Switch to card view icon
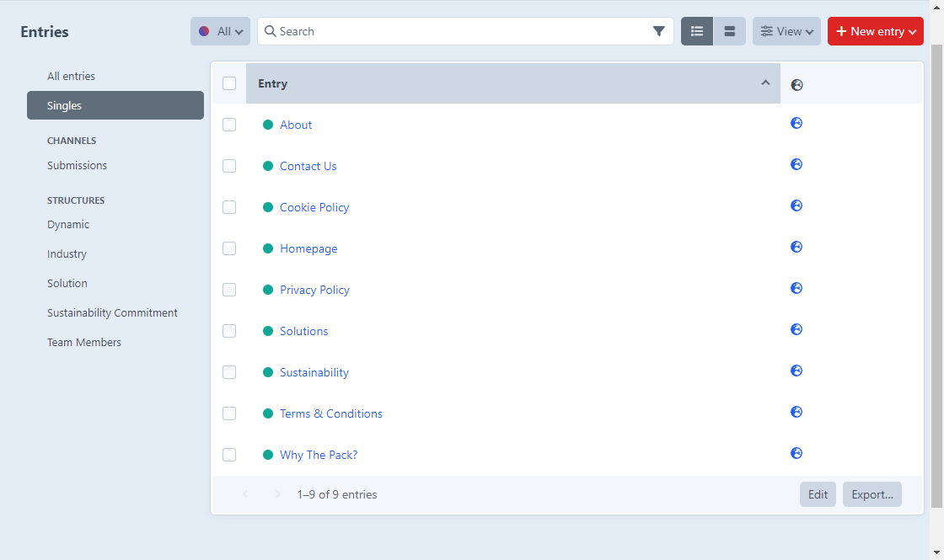The image size is (944, 560). click(730, 31)
